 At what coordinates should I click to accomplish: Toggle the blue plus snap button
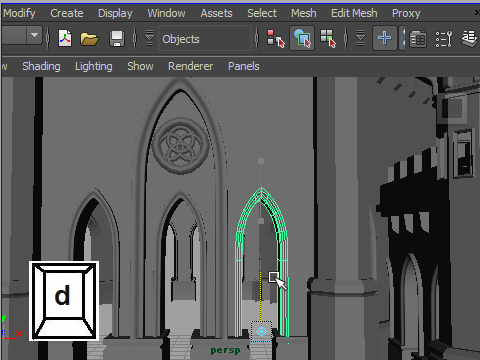point(385,38)
